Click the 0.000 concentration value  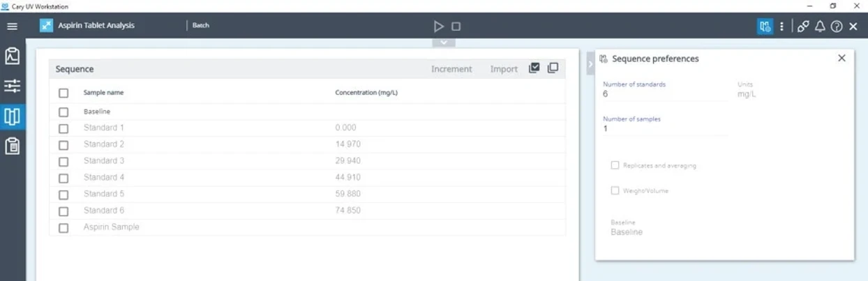tap(346, 128)
